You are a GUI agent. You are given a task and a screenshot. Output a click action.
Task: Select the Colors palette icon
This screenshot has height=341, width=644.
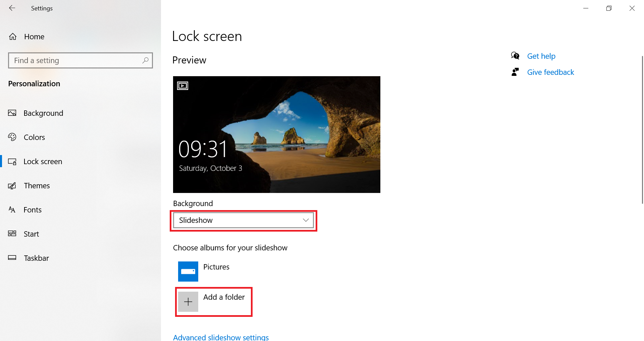[x=12, y=137]
